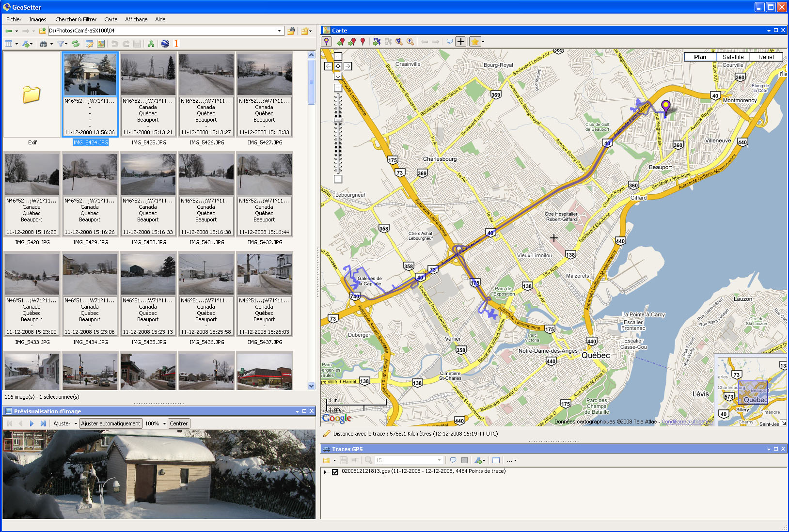Switch map to Satellite view
The image size is (789, 532).
pyautogui.click(x=733, y=57)
